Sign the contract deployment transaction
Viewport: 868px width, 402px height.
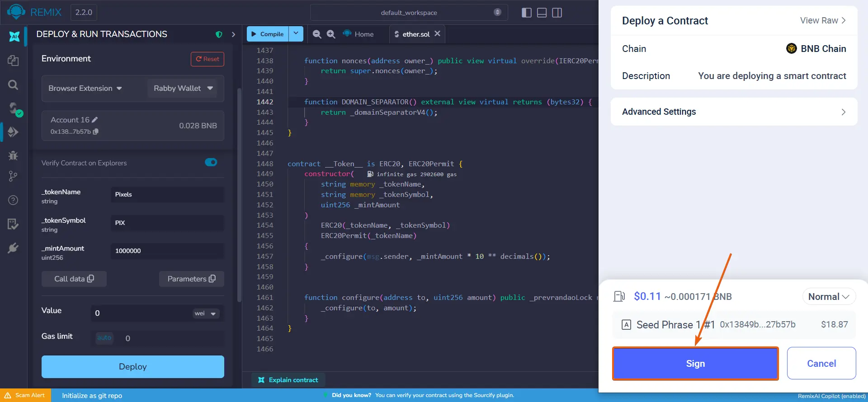click(x=695, y=364)
